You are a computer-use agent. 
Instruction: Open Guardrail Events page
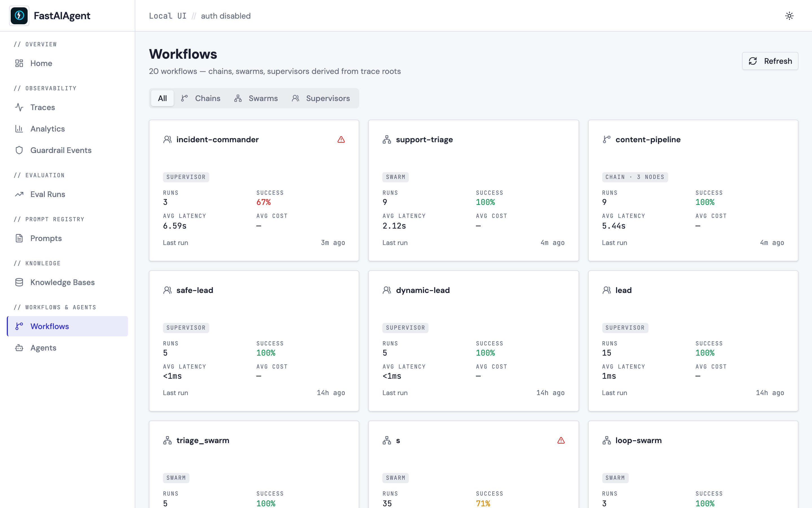67,150
